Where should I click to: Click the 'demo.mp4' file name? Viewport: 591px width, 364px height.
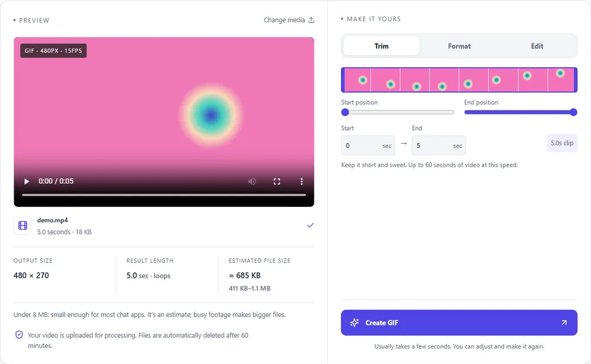click(x=53, y=220)
